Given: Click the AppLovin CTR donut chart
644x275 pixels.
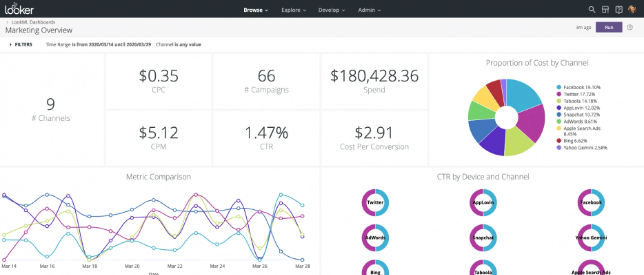Looking at the screenshot, I should pos(483,202).
